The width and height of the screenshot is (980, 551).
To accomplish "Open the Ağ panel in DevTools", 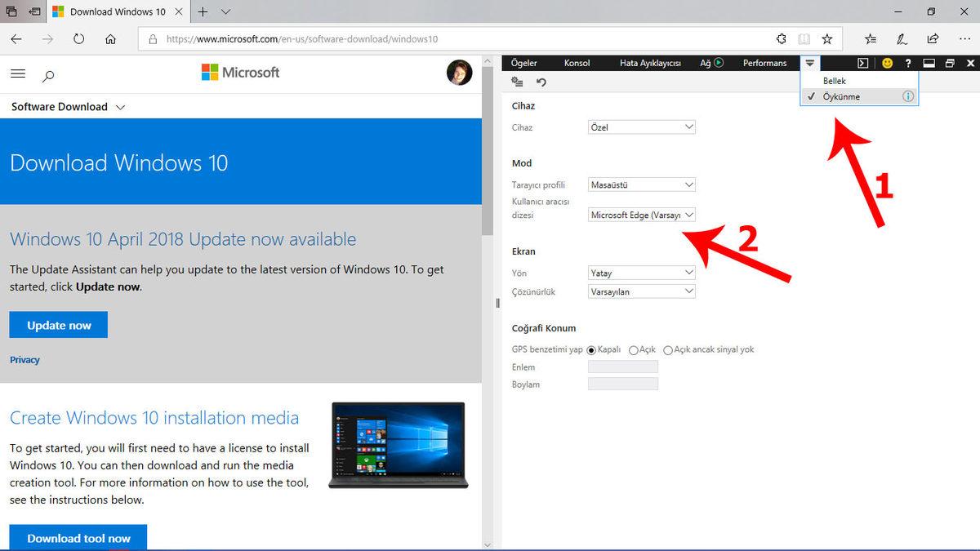I will click(x=706, y=62).
